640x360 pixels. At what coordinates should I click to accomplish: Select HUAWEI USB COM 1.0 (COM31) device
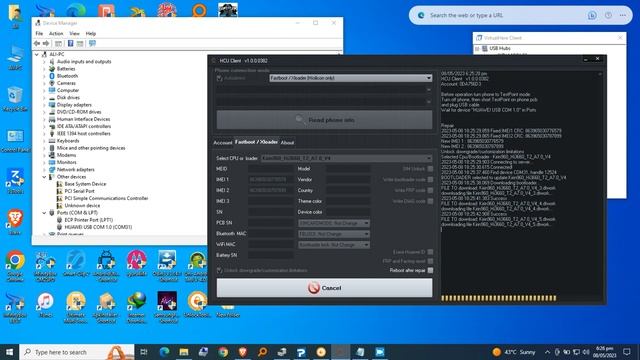[x=98, y=227]
